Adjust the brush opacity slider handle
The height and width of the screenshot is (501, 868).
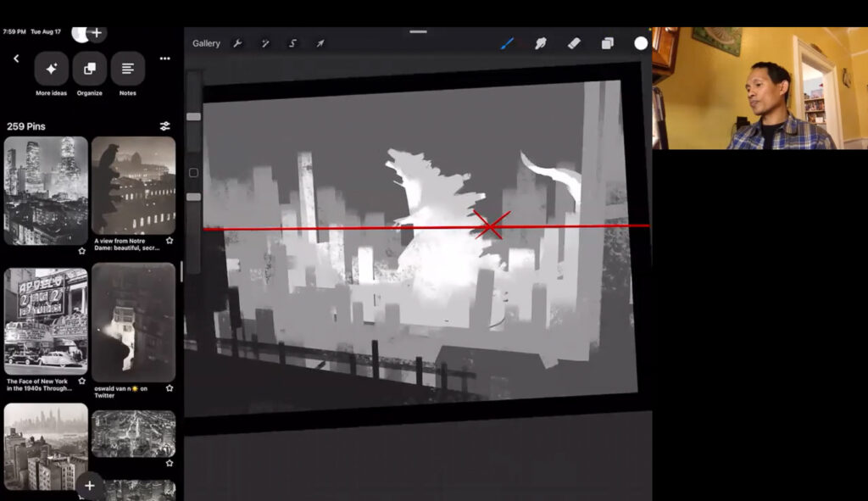194,197
